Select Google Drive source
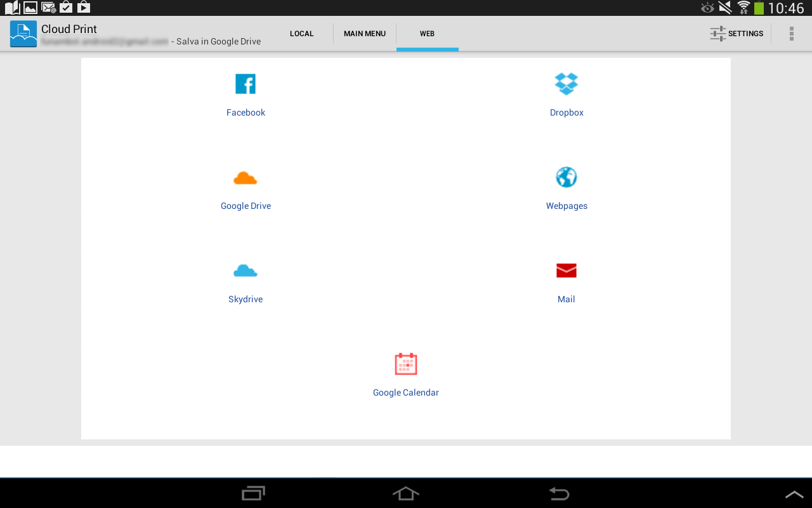This screenshot has height=508, width=812. [246, 189]
